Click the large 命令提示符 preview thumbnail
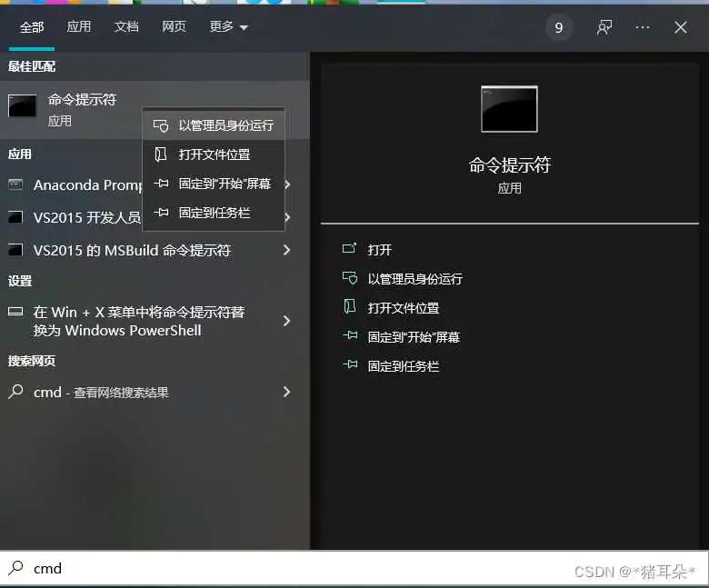Screen dimensions: 709x588 tap(509, 109)
